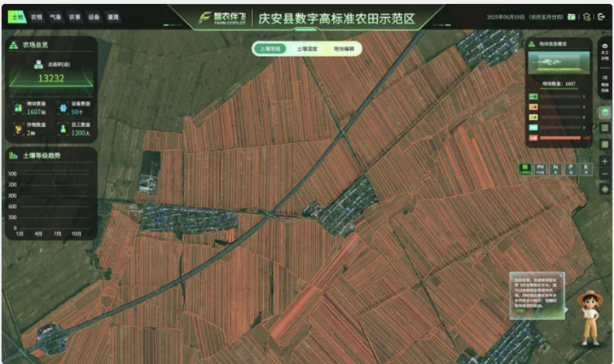
Task: Select the N nitrogen indicator button
Action: click(555, 169)
